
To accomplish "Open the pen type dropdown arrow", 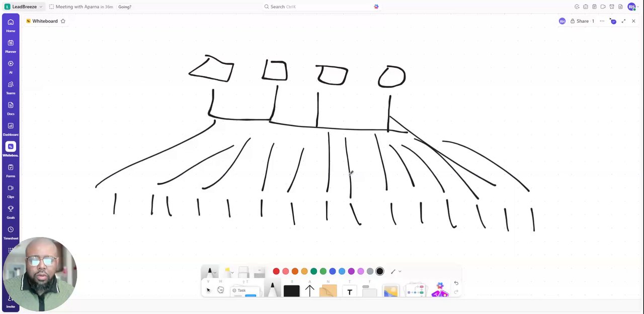I will [x=215, y=273].
